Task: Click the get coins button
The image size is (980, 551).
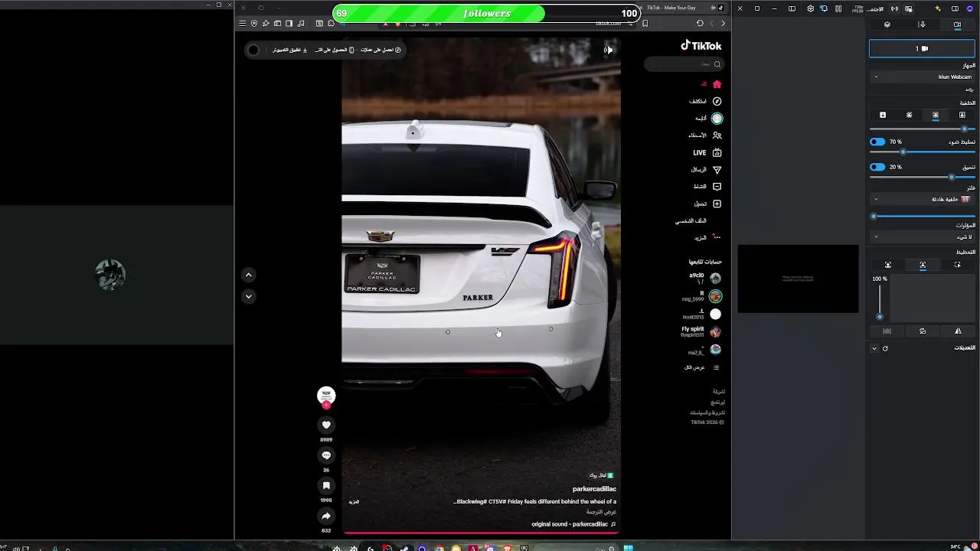Action: (381, 50)
